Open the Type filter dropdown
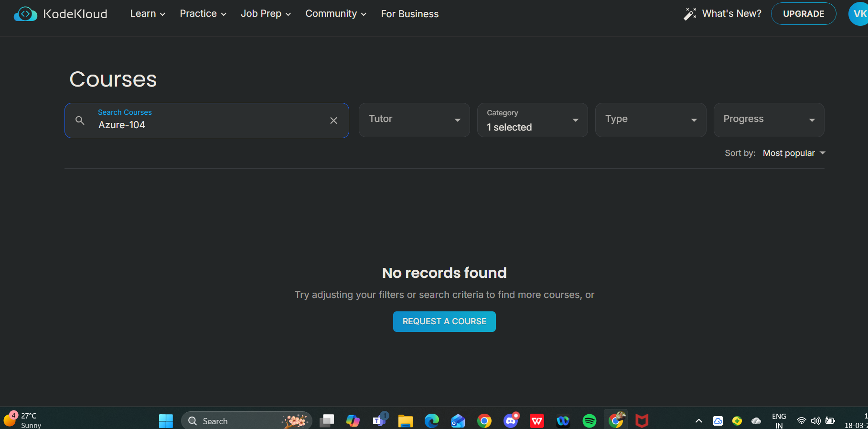 [651, 120]
